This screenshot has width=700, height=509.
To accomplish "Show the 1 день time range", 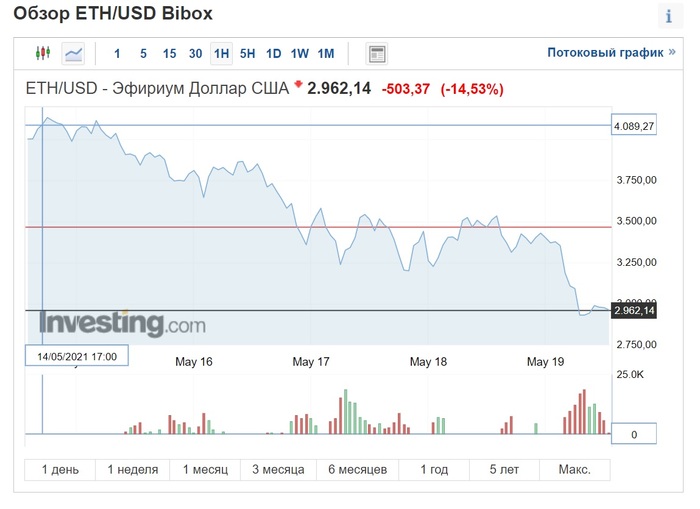I will click(x=60, y=469).
